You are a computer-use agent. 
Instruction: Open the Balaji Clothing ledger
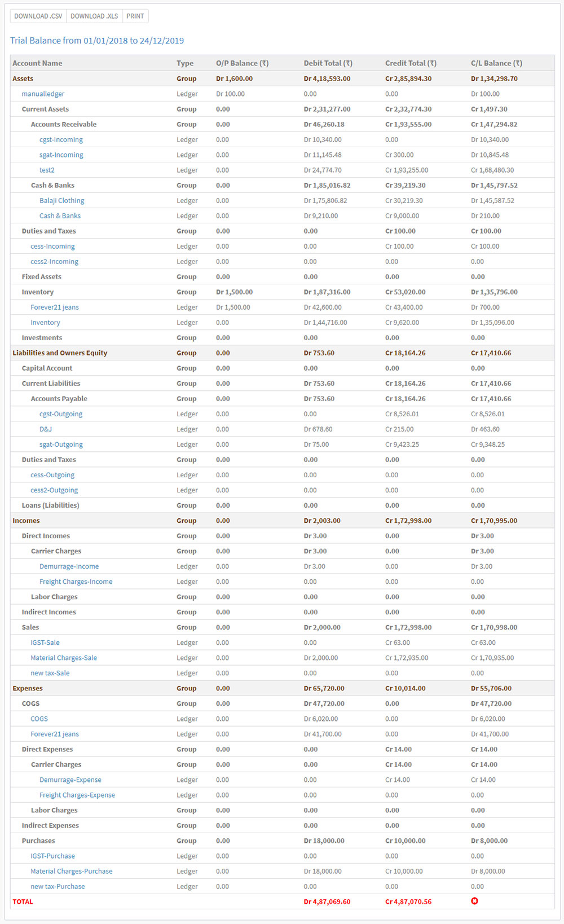pos(61,201)
